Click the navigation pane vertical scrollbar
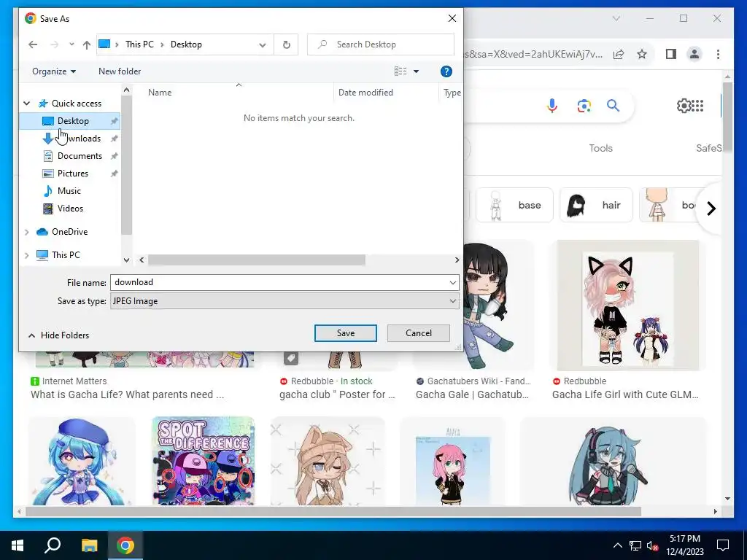This screenshot has width=747, height=560. (126, 164)
